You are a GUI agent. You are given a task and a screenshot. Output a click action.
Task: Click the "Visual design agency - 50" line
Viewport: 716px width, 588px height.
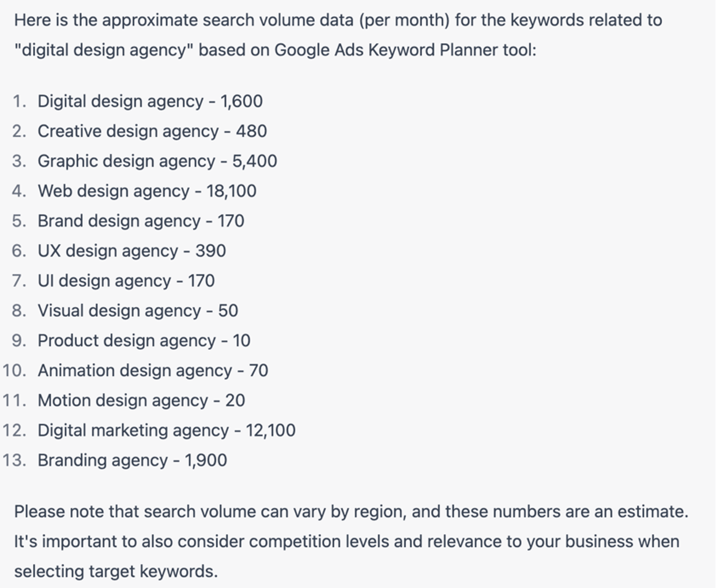[x=138, y=311]
